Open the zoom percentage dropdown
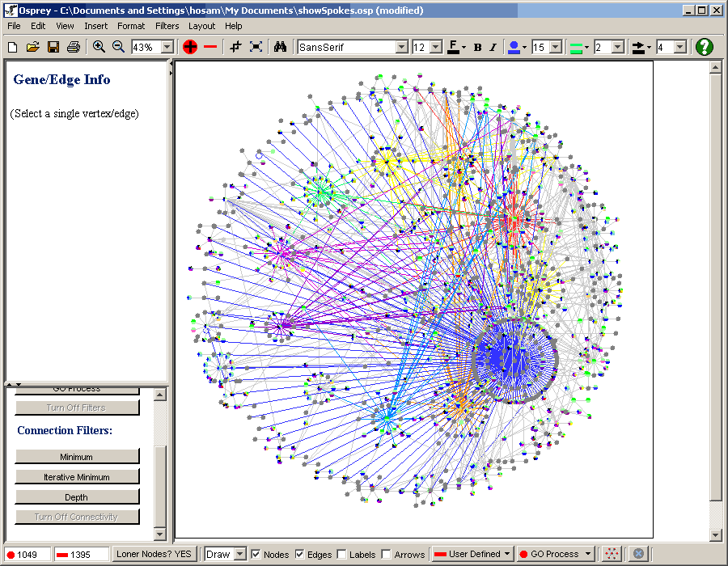The width and height of the screenshot is (728, 566). 167,47
